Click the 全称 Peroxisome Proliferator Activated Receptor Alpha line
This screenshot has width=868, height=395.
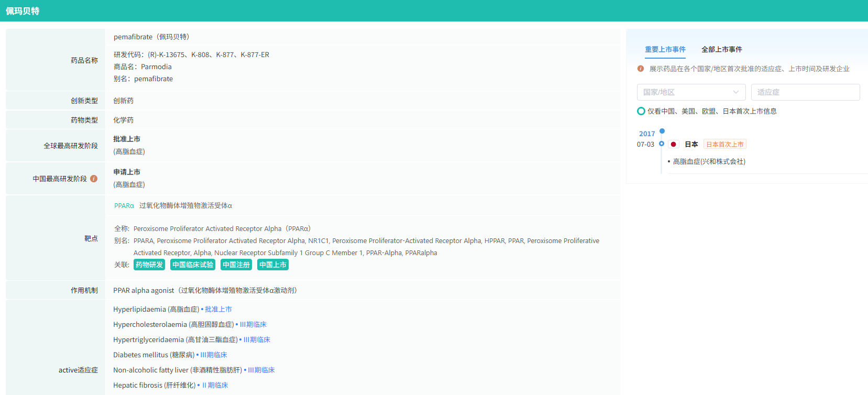tap(213, 228)
